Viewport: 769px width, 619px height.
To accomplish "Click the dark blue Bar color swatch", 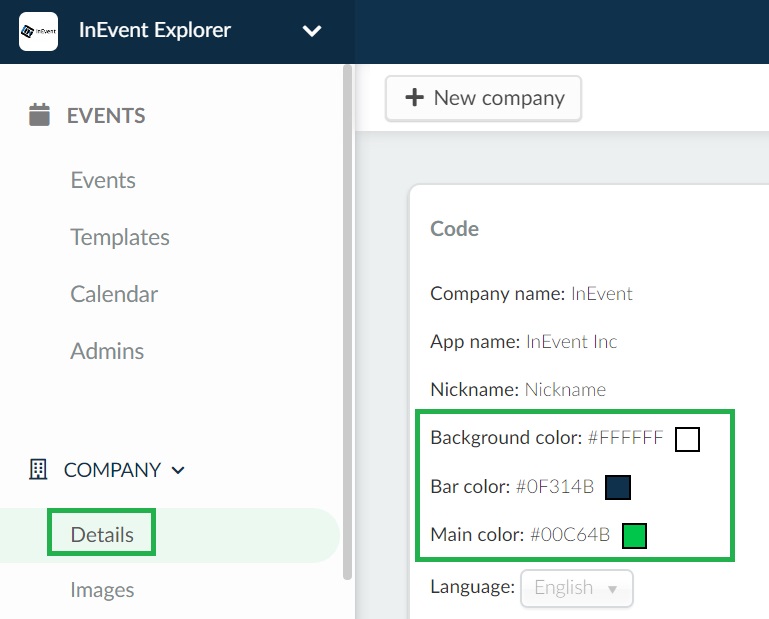I will tap(618, 487).
